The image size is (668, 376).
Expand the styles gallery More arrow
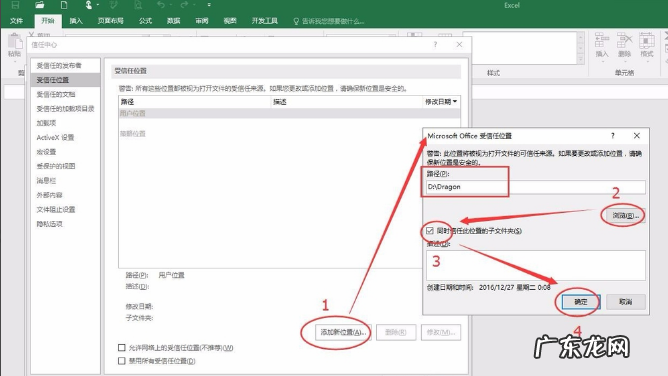point(580,59)
